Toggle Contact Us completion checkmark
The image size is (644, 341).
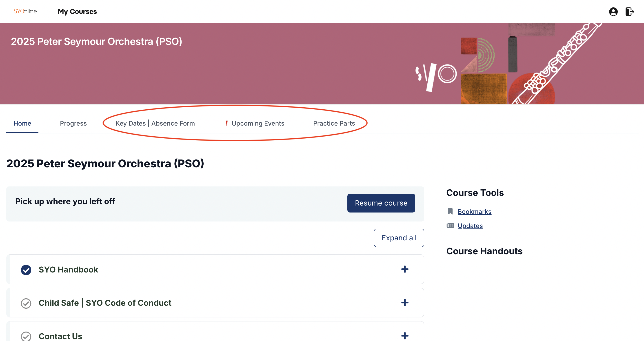pyautogui.click(x=26, y=336)
